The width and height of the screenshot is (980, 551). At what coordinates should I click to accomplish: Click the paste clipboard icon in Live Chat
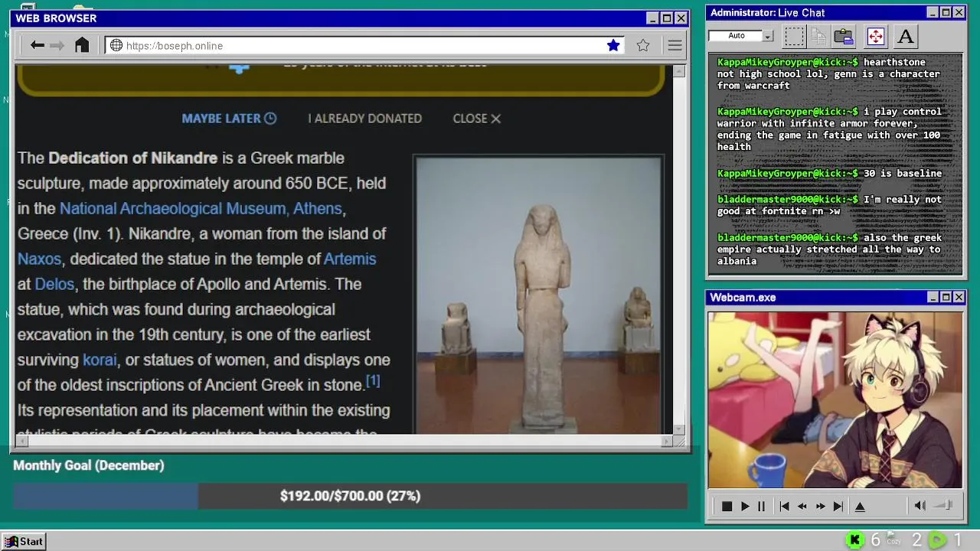pos(844,36)
